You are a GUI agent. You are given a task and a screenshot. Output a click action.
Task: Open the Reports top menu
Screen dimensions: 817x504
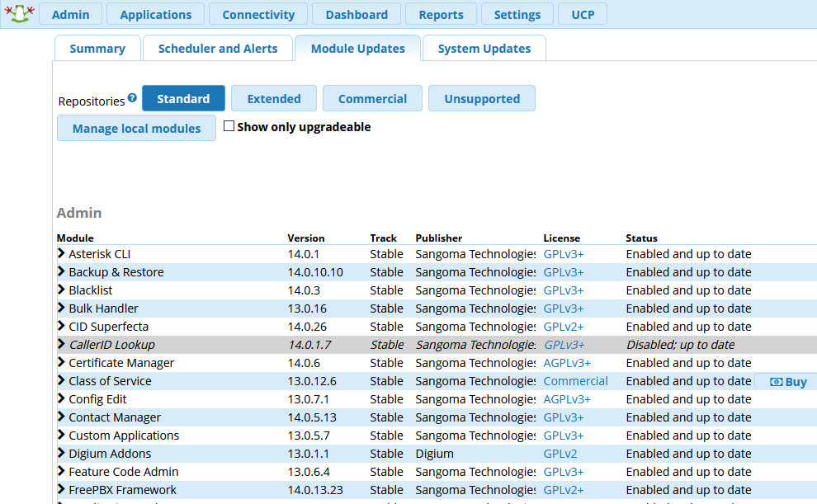pyautogui.click(x=441, y=14)
